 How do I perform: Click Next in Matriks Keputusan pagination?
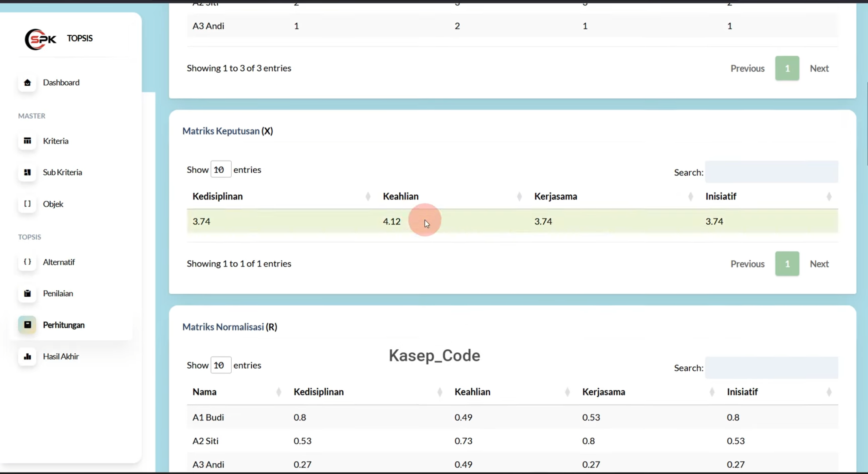coord(819,264)
